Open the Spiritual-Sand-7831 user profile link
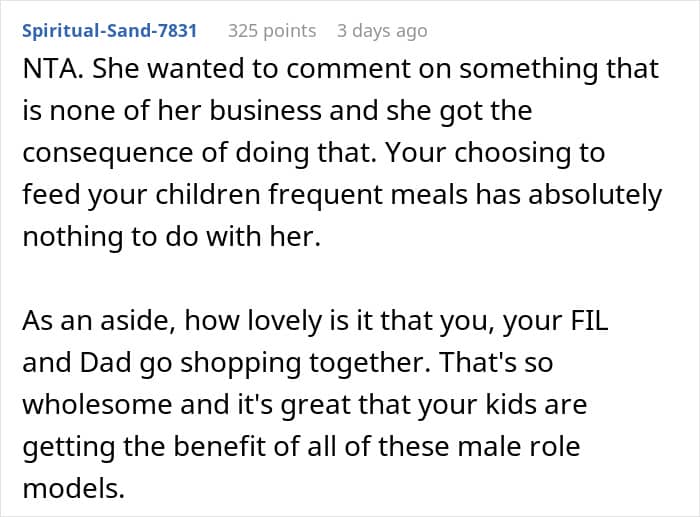 [x=109, y=31]
